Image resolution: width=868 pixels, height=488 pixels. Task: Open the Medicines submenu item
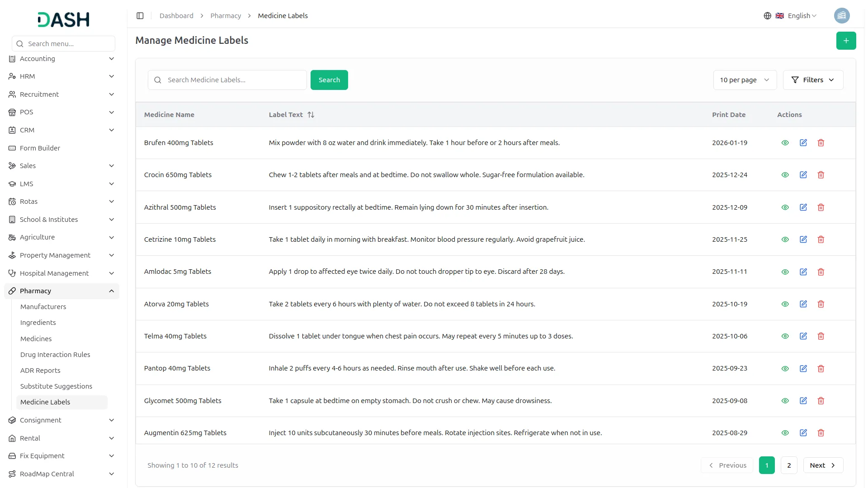[x=36, y=339]
